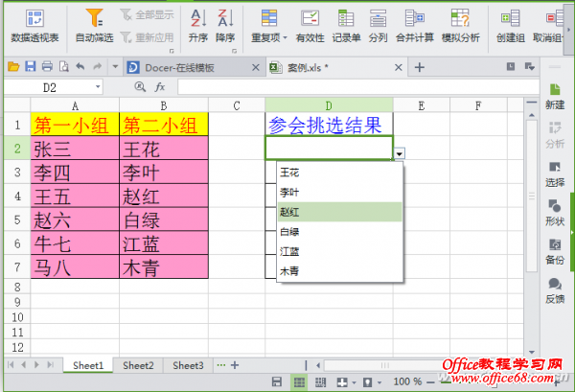The width and height of the screenshot is (575, 392).
Task: Choose 木青 from the dropdown list
Action: [339, 271]
